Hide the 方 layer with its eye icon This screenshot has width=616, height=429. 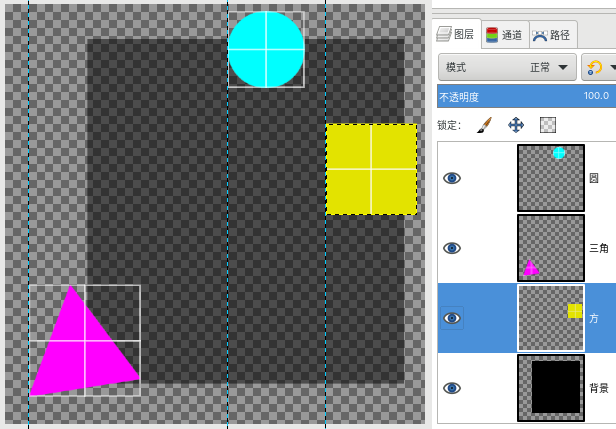pyautogui.click(x=452, y=318)
